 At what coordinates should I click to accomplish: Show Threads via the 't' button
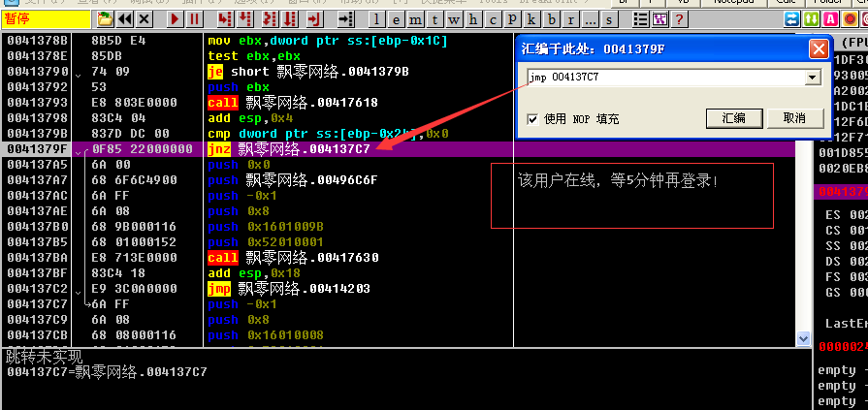pos(435,19)
